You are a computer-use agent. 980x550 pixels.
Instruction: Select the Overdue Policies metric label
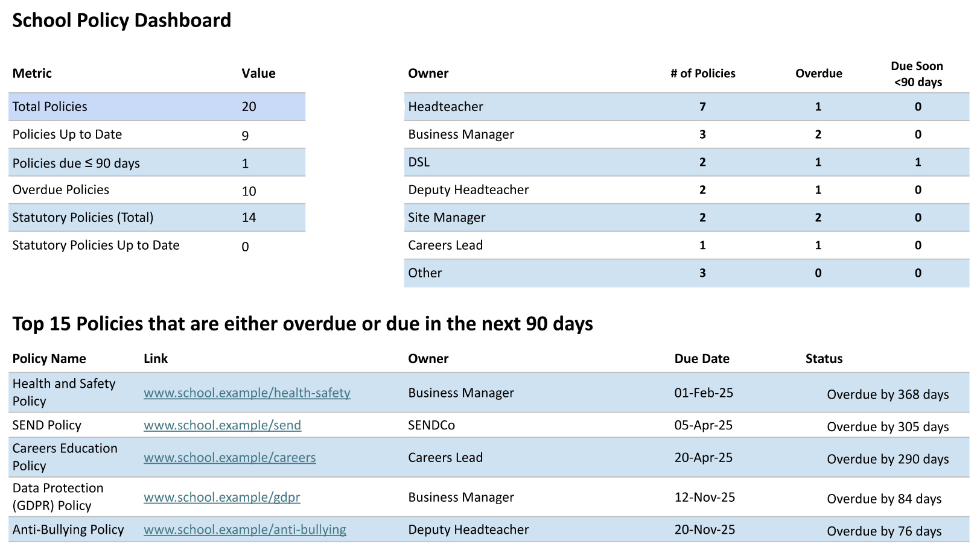coord(60,190)
